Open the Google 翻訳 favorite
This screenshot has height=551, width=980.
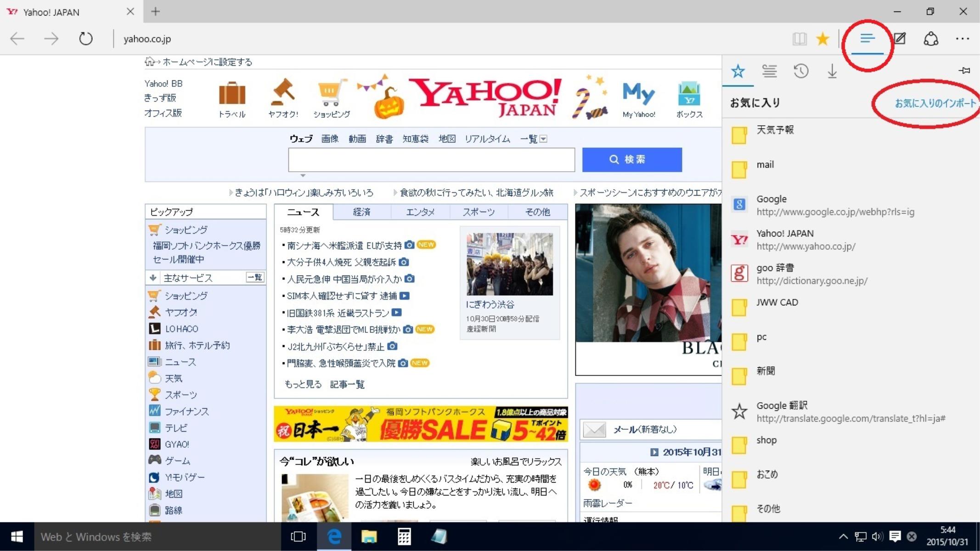782,406
